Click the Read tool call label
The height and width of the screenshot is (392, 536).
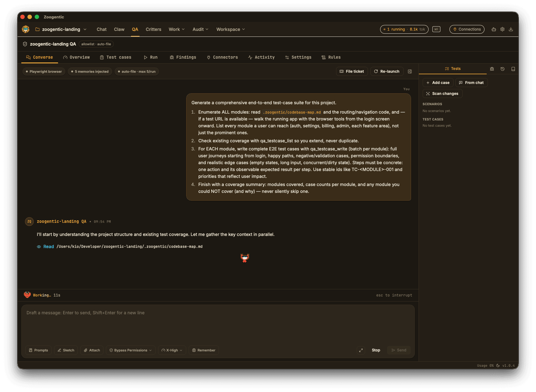[48, 247]
